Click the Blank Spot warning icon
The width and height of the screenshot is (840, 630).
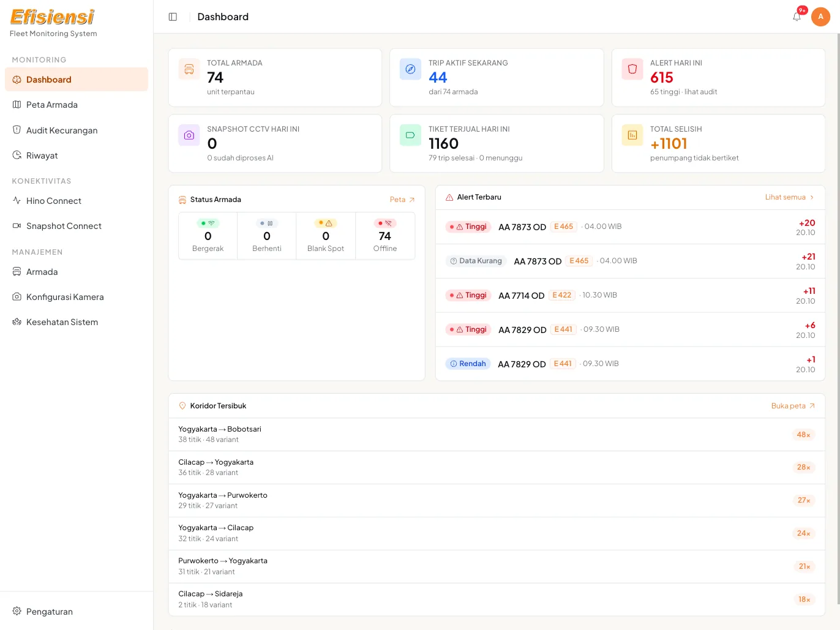tap(326, 223)
